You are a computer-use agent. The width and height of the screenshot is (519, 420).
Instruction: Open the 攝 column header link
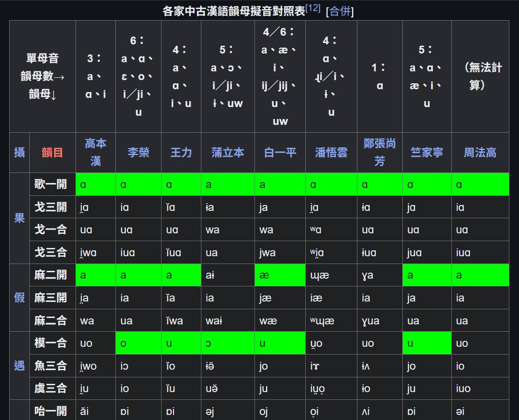[19, 152]
